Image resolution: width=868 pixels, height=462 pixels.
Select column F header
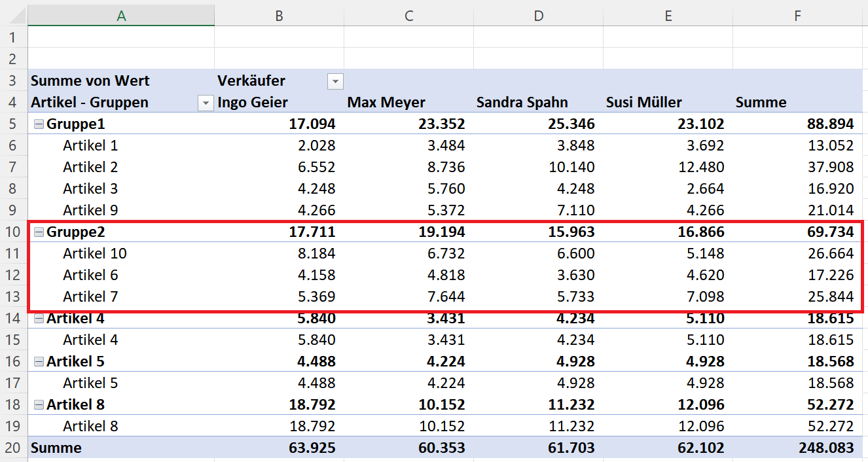coord(797,16)
